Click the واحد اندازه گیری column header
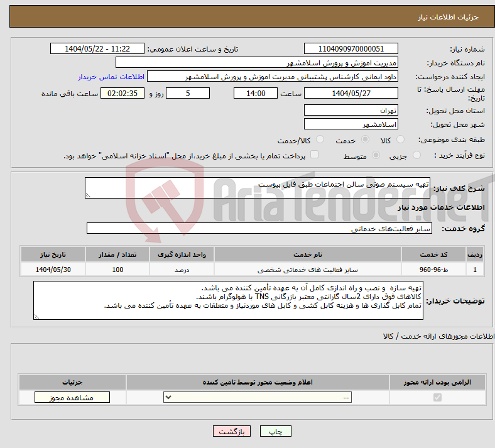The width and height of the screenshot is (495, 448). [x=182, y=254]
